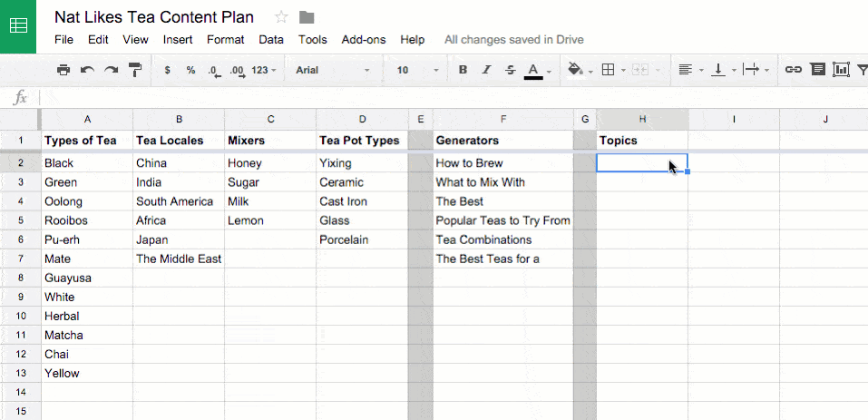The height and width of the screenshot is (420, 868).
Task: Toggle strikethrough formatting
Action: [x=511, y=70]
